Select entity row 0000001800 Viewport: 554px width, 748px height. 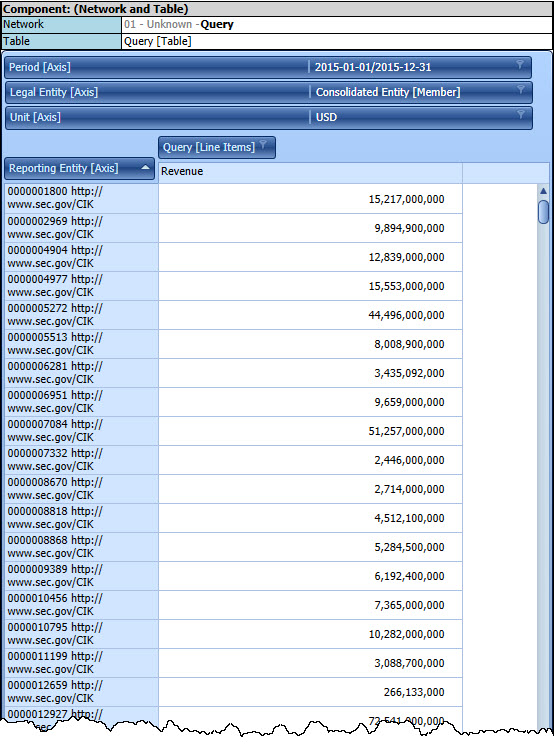coord(81,198)
